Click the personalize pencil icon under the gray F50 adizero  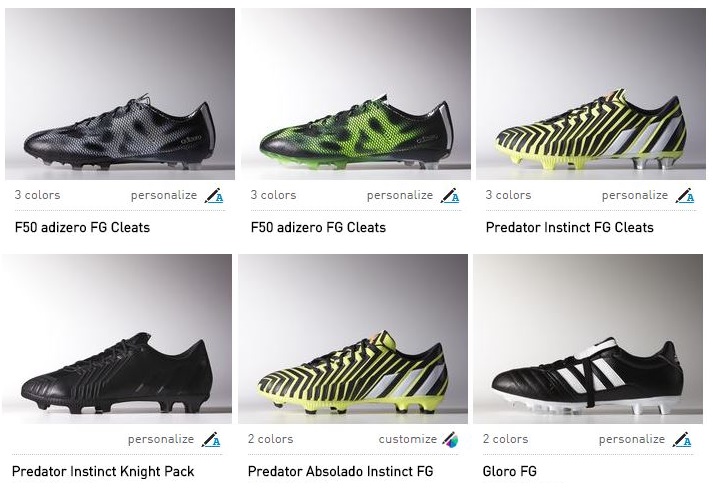tap(214, 196)
